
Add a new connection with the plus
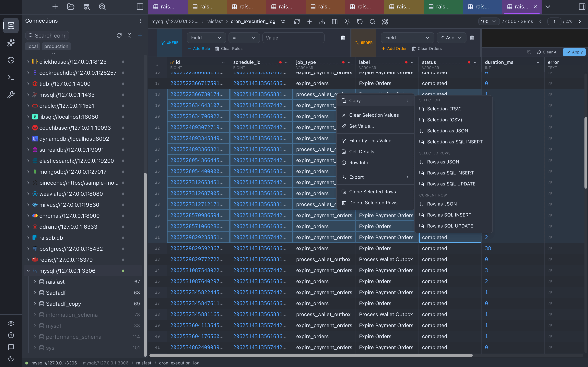140,35
